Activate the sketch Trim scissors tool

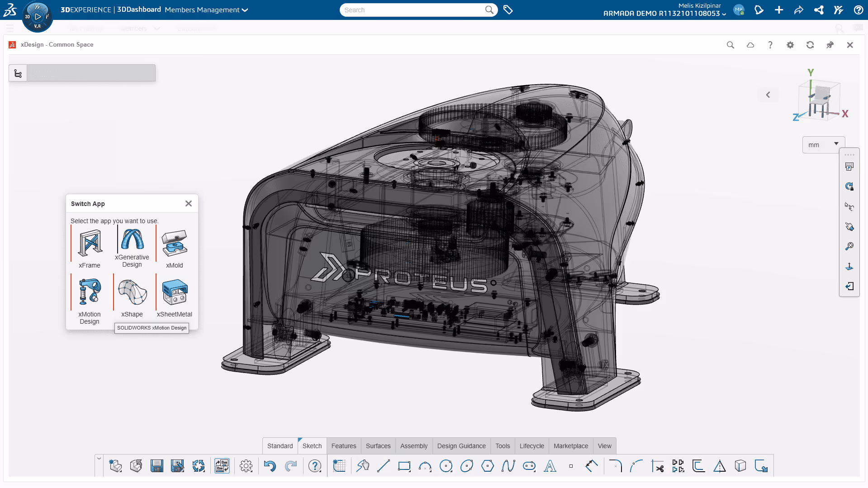point(658,466)
